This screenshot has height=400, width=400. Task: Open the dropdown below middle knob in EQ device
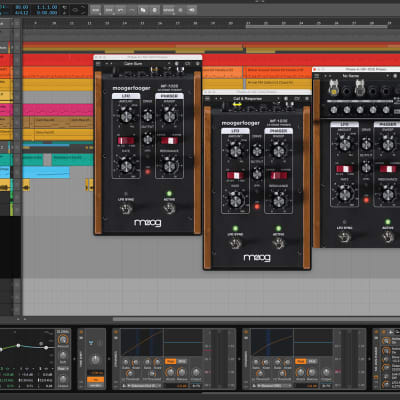point(63,369)
